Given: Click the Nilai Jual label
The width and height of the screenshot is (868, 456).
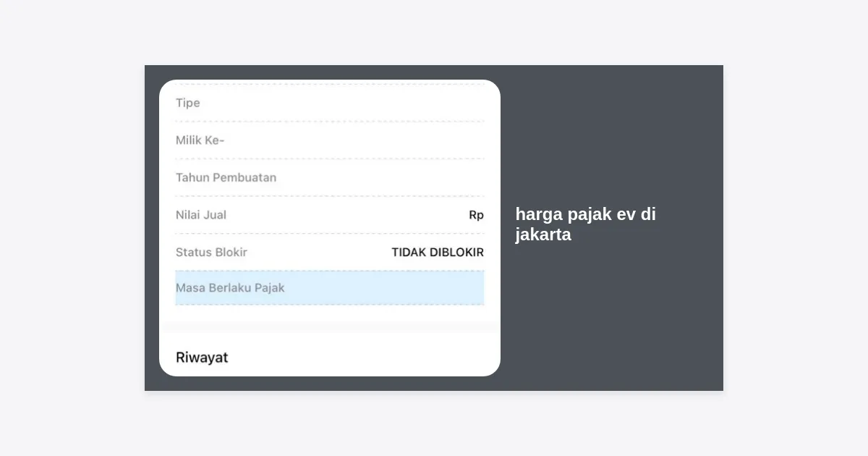Looking at the screenshot, I should point(201,215).
